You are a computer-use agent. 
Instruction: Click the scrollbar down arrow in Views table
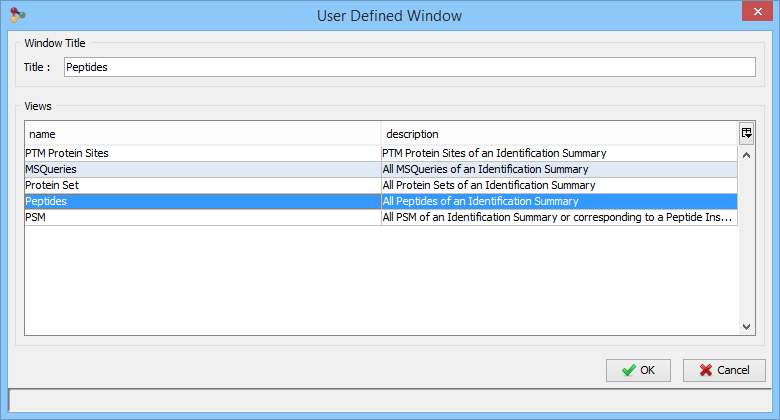click(746, 327)
